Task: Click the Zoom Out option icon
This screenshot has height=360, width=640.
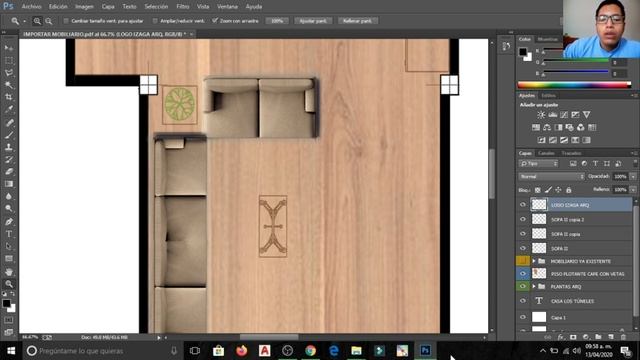Action: pos(49,21)
